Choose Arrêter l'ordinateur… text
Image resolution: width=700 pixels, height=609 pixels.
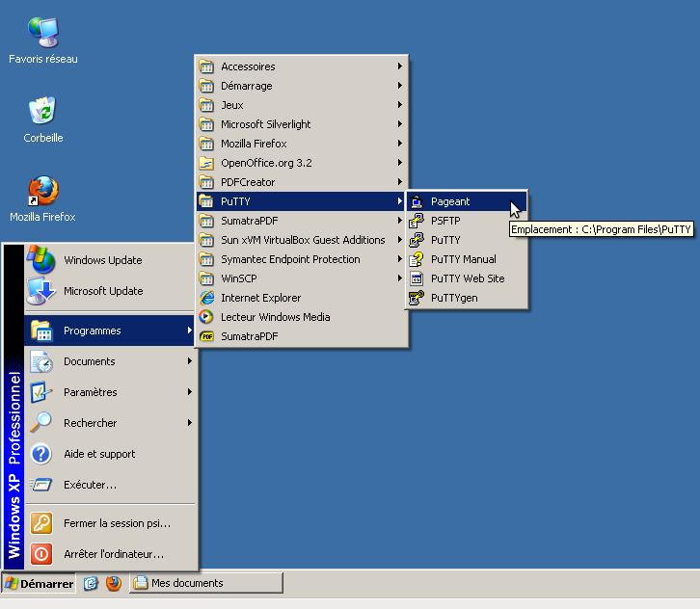114,554
